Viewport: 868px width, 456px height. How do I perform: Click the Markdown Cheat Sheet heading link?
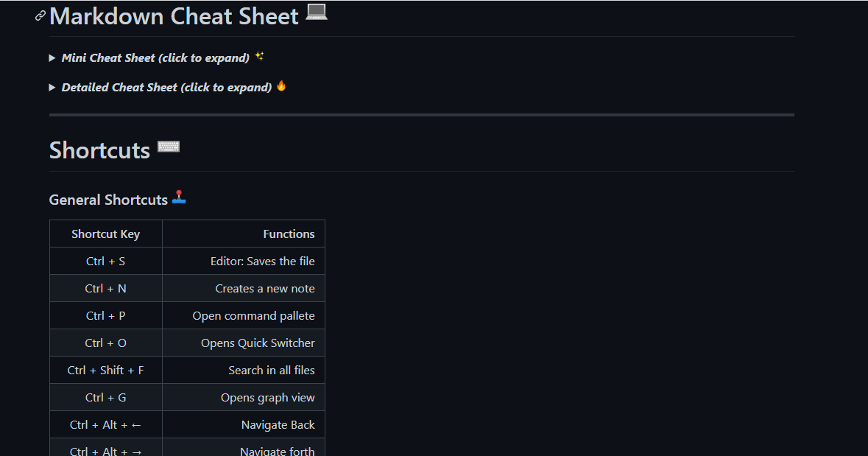tap(173, 16)
